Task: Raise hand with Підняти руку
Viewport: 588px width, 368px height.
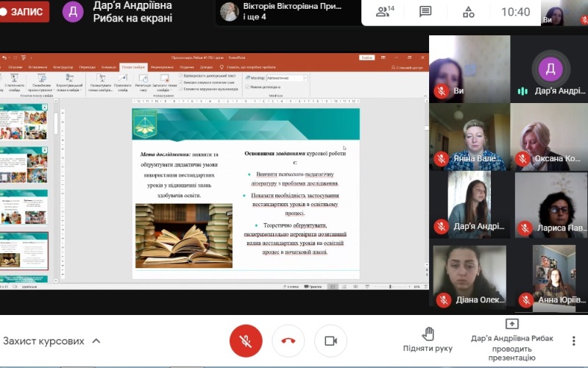Action: [x=428, y=339]
